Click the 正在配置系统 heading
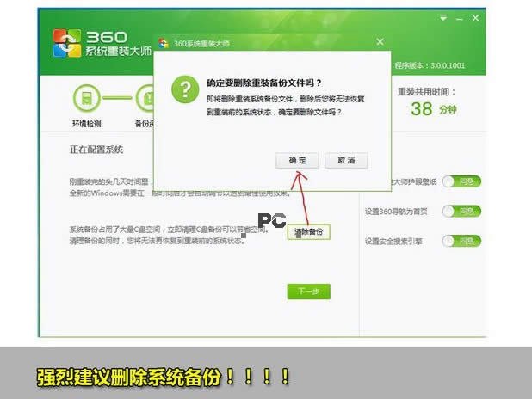This screenshot has width=532, height=399. pos(96,150)
